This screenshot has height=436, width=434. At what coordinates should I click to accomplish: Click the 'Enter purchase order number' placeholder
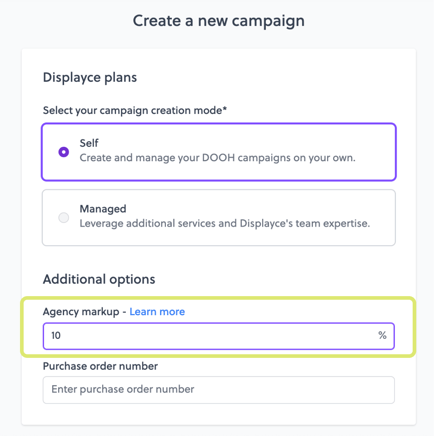click(x=123, y=389)
